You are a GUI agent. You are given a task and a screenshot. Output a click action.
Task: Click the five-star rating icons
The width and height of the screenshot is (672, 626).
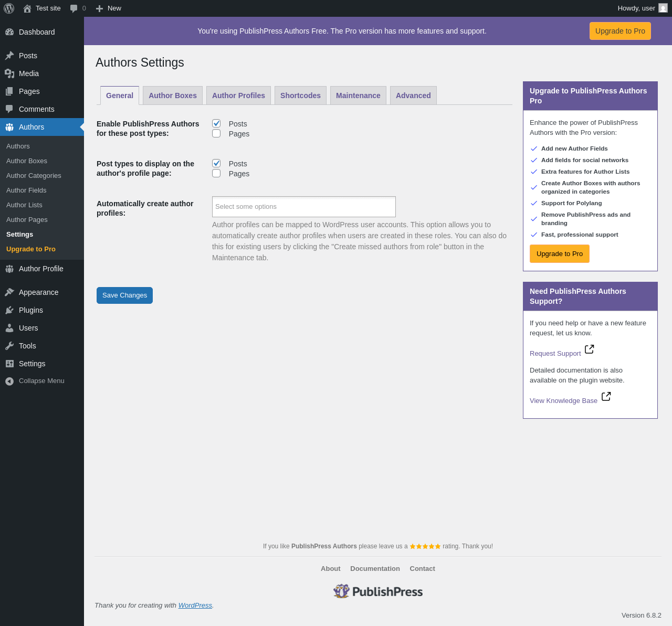click(425, 546)
